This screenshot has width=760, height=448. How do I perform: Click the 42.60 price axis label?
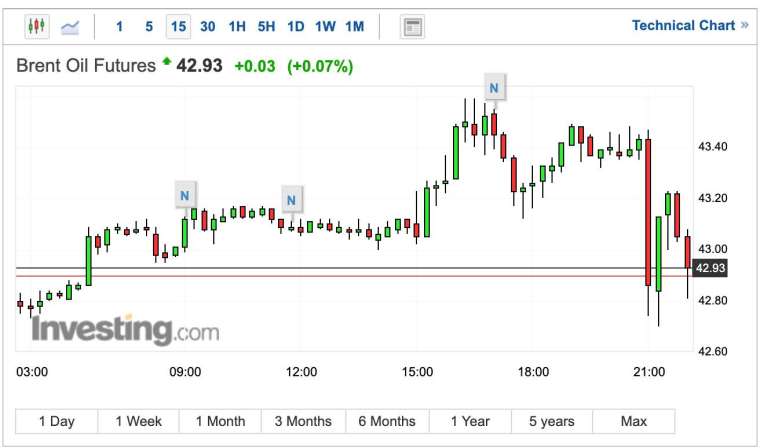pos(712,351)
